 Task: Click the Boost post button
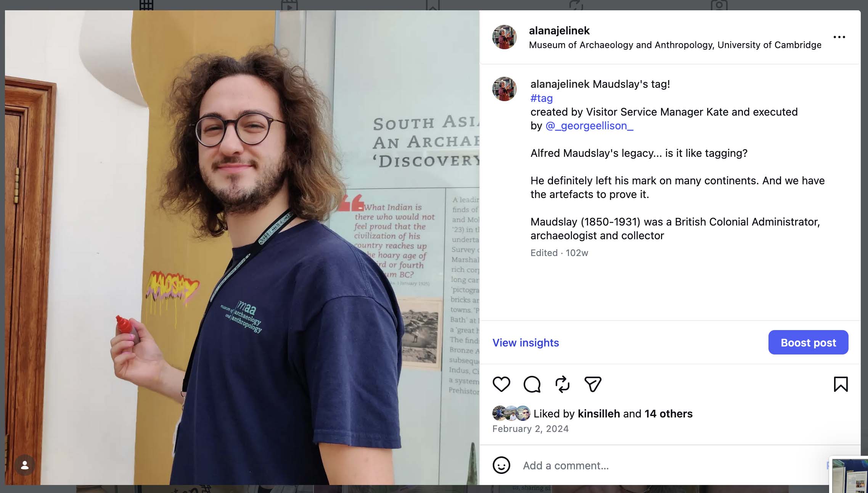pos(808,342)
